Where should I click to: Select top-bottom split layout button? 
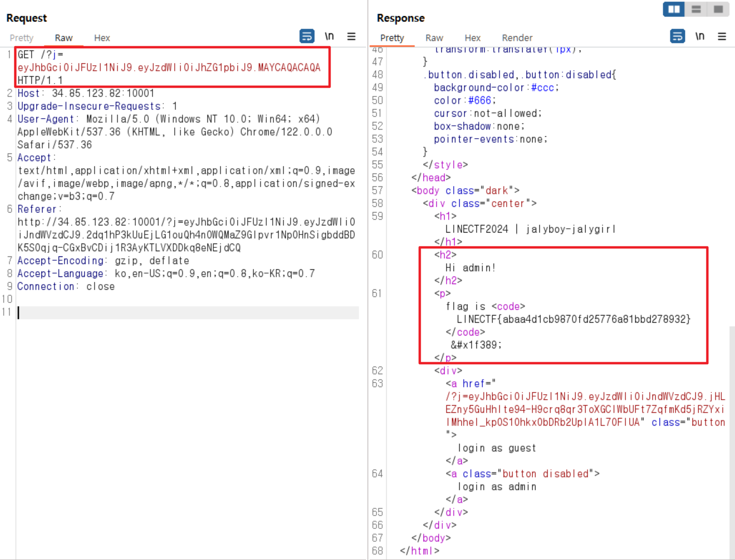(696, 9)
